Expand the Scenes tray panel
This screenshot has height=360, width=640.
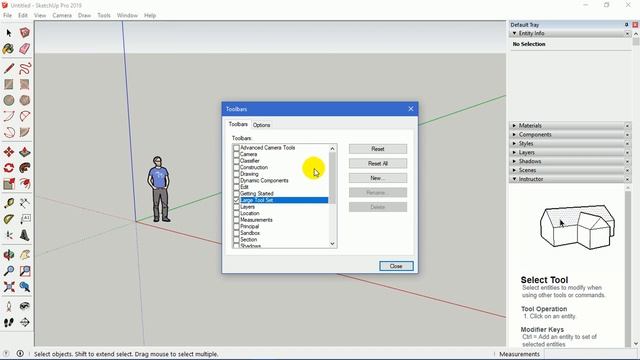(x=514, y=170)
